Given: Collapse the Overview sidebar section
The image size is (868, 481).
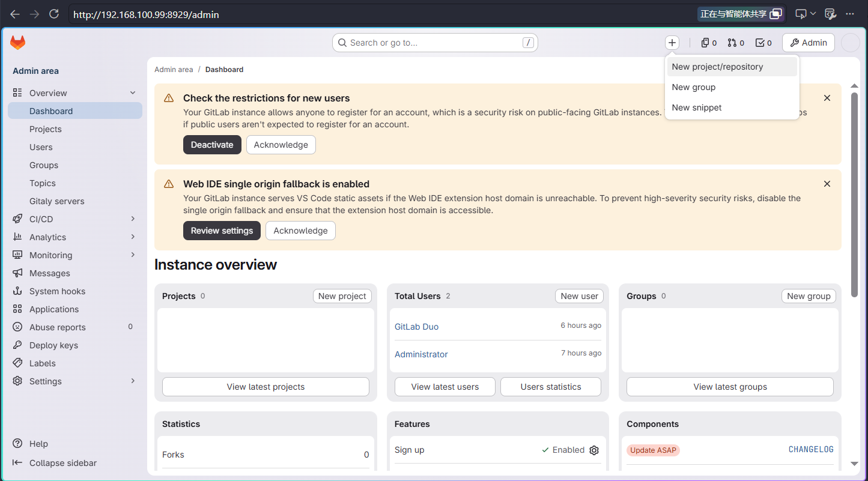Looking at the screenshot, I should pyautogui.click(x=75, y=93).
